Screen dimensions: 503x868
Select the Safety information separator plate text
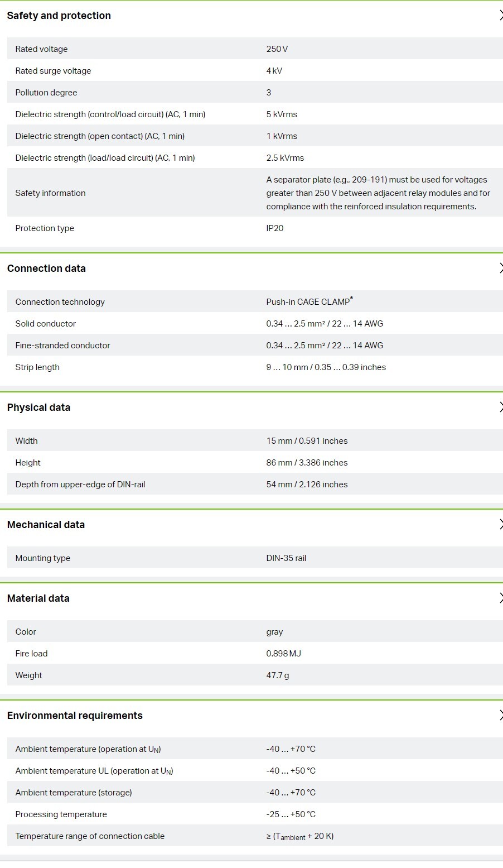point(378,193)
